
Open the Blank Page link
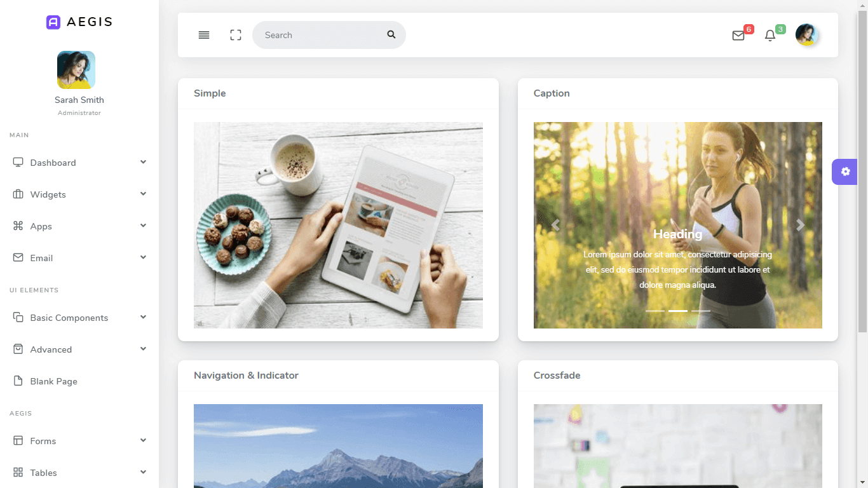(79, 381)
